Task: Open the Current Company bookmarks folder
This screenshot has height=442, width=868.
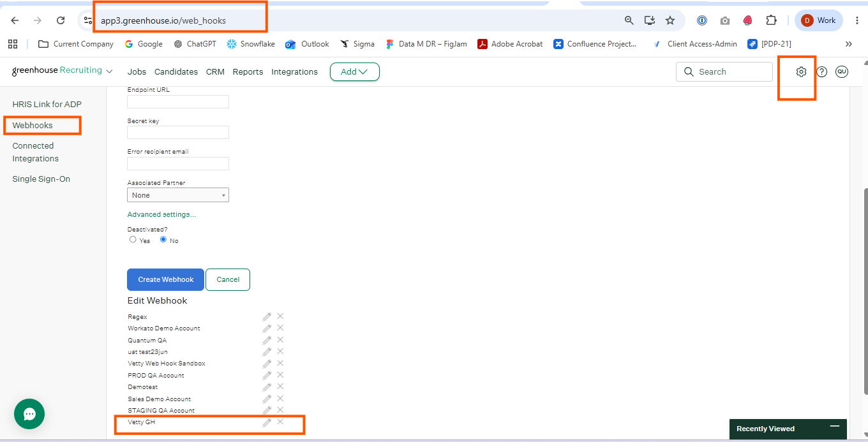Action: (x=76, y=44)
